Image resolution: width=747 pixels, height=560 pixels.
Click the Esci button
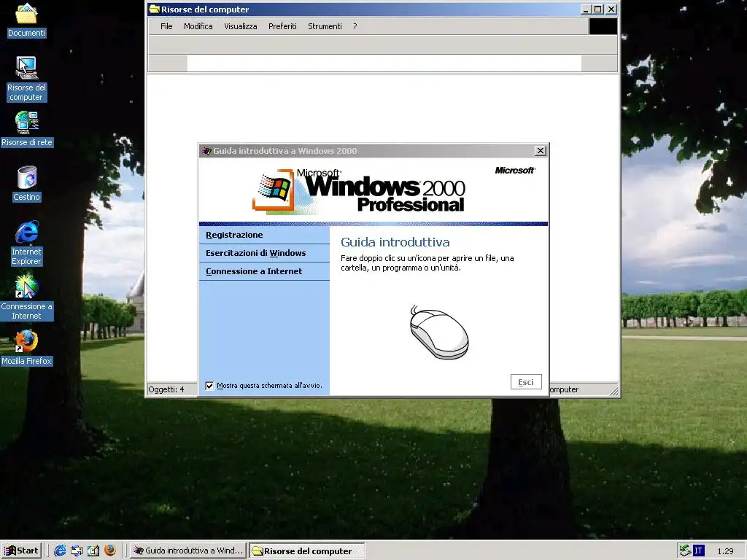(526, 382)
